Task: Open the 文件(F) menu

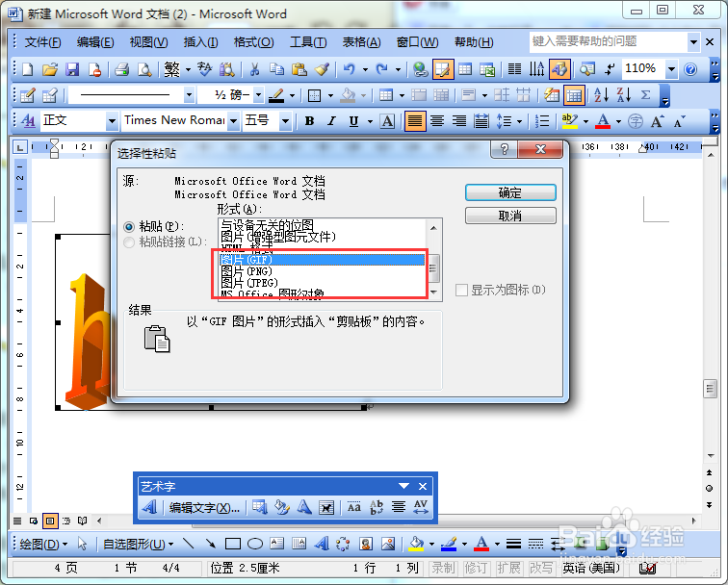Action: [x=42, y=42]
